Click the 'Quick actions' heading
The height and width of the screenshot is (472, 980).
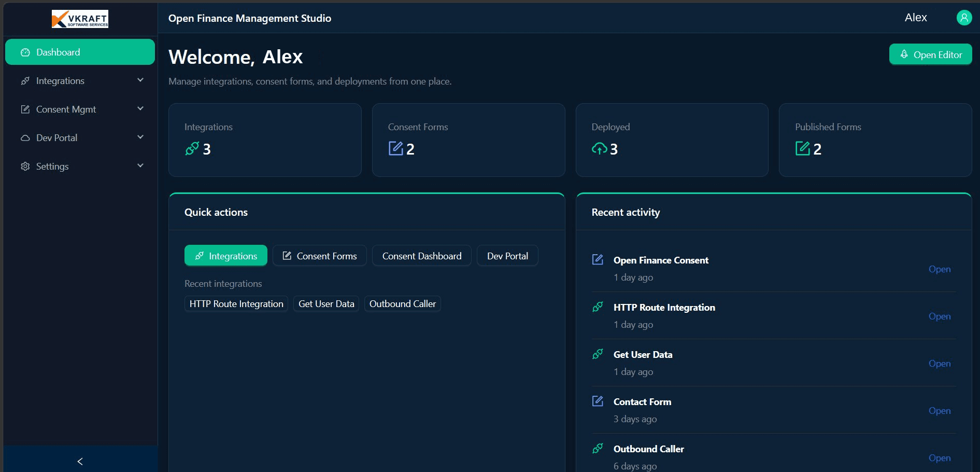click(x=216, y=212)
